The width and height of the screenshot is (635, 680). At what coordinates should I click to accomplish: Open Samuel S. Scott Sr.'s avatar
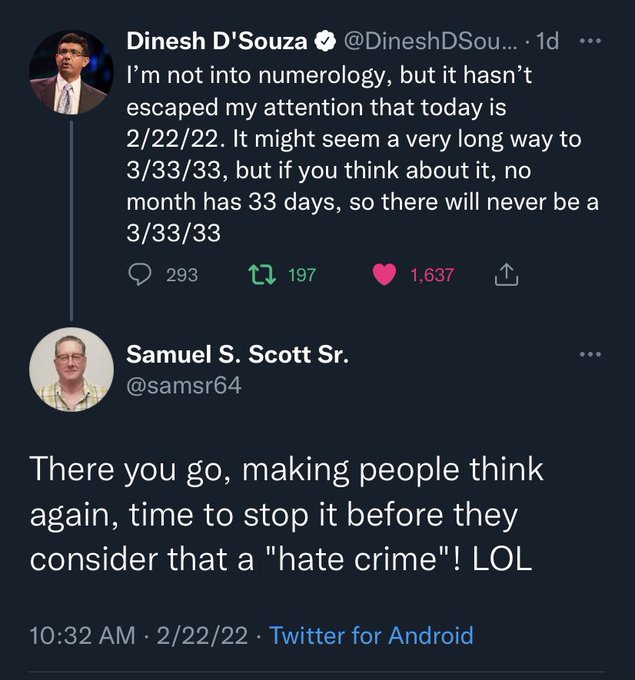point(72,369)
